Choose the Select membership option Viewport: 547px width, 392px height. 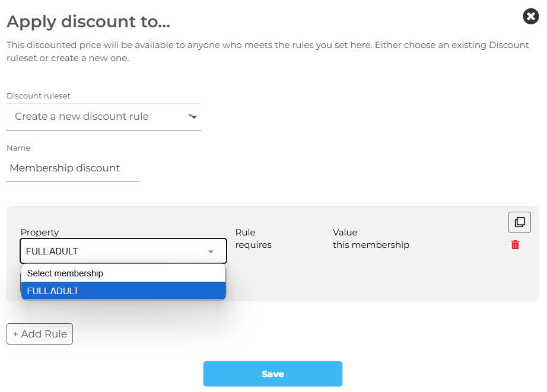point(123,273)
